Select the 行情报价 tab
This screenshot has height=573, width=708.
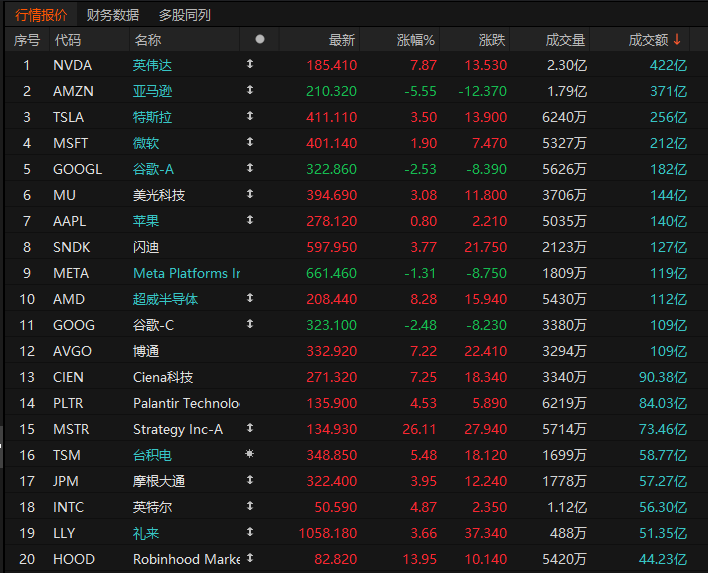tap(42, 15)
